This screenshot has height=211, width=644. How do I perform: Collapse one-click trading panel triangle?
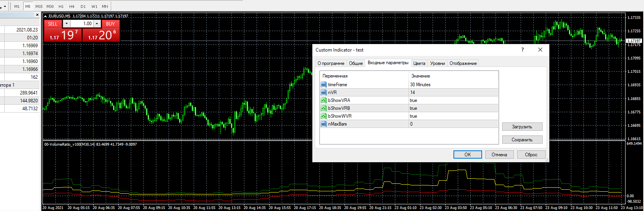[x=45, y=16]
